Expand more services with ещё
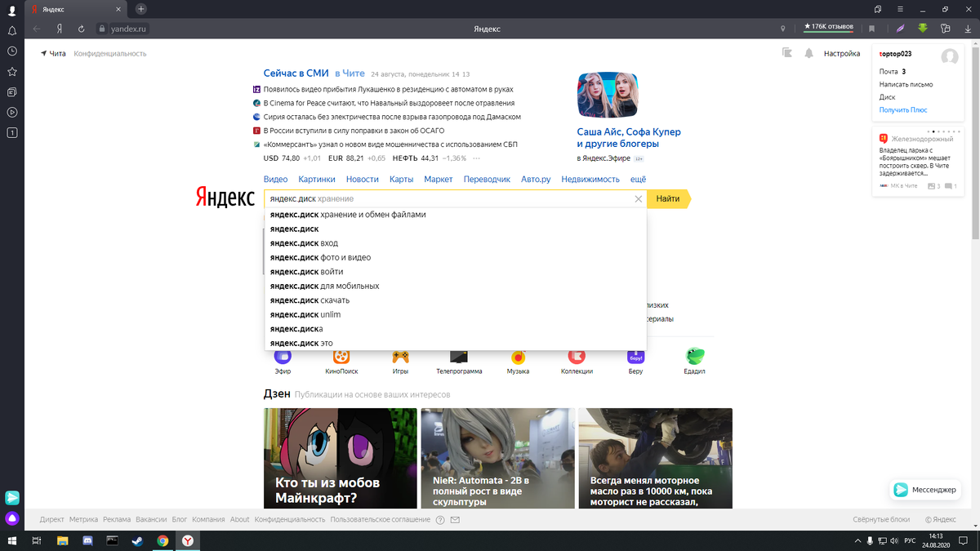Image resolution: width=980 pixels, height=551 pixels. pyautogui.click(x=638, y=179)
